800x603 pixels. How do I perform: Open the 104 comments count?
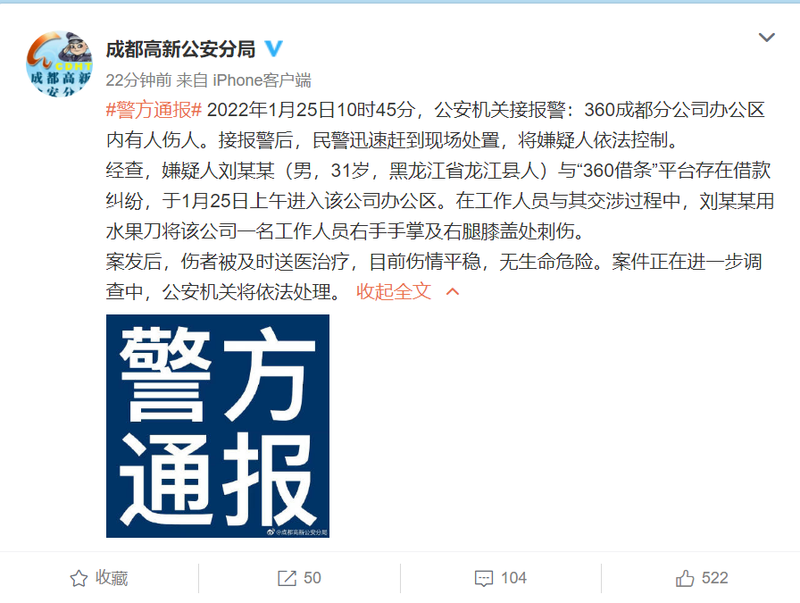click(x=513, y=578)
